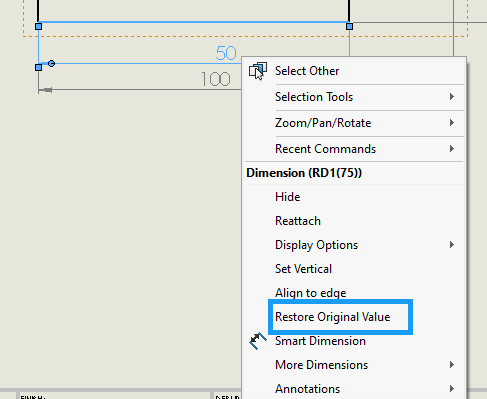Expand arrow next to Recent Commands
The image size is (487, 399).
(452, 149)
